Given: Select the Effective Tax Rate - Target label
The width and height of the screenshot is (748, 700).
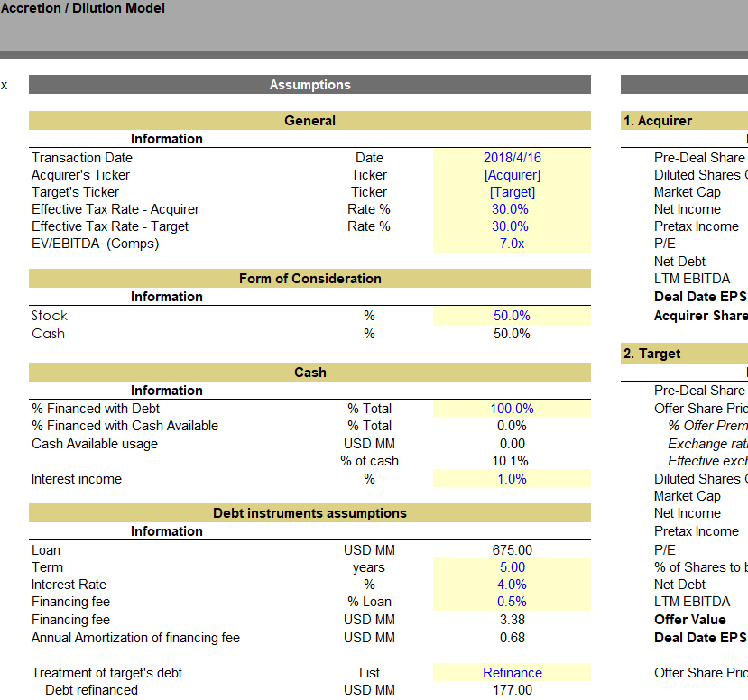Looking at the screenshot, I should pyautogui.click(x=110, y=226).
